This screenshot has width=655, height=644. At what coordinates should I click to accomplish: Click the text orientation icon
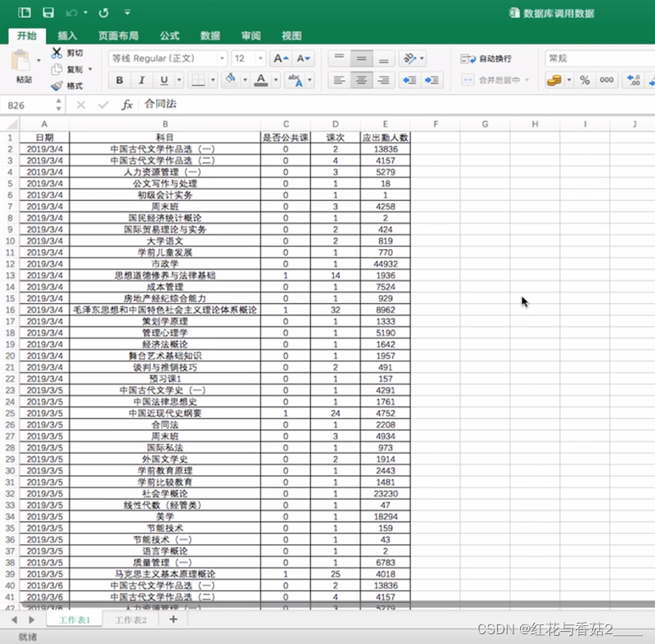point(409,58)
